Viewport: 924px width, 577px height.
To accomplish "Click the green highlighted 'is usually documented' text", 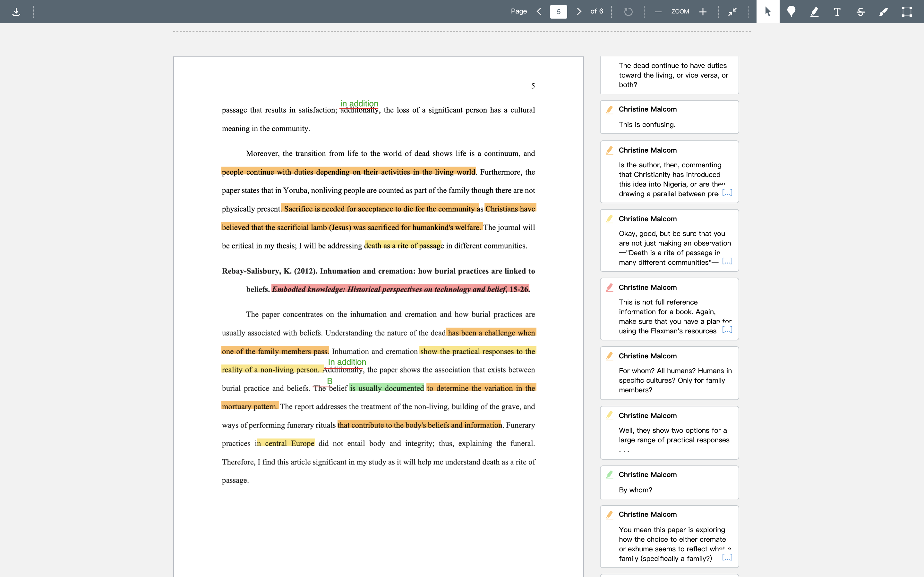I will 386,388.
